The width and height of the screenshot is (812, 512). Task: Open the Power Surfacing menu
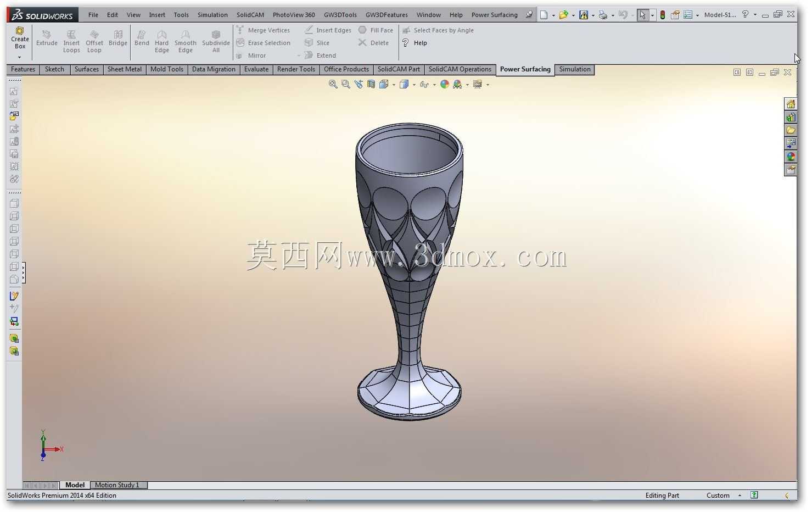pyautogui.click(x=494, y=15)
